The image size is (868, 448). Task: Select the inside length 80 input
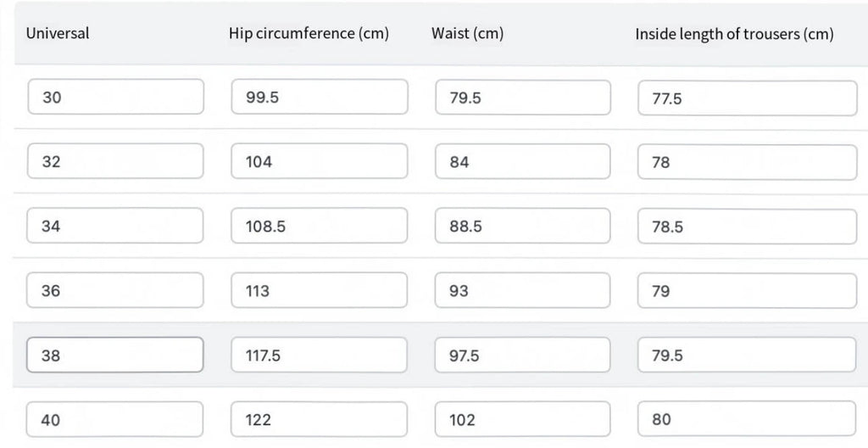[747, 419]
